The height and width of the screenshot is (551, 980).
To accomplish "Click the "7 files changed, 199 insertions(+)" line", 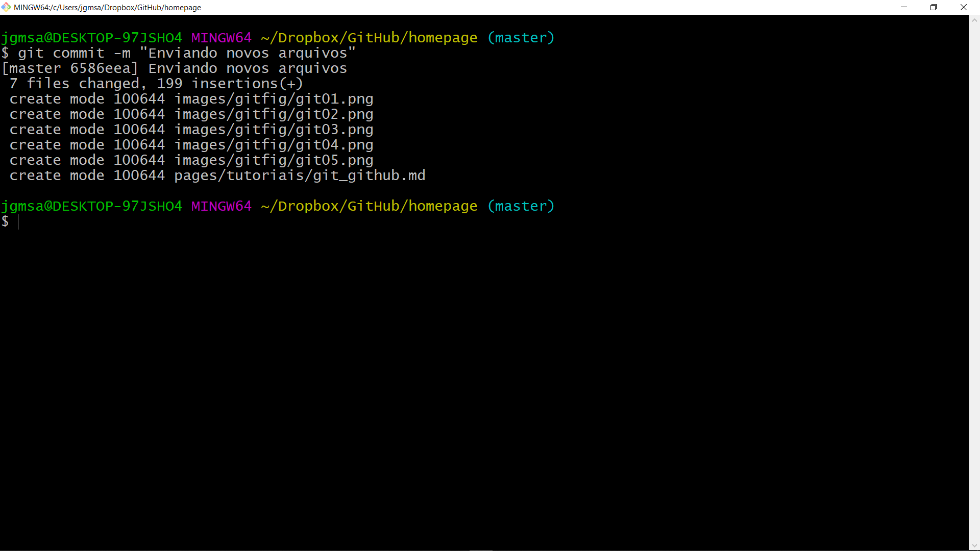I will pos(156,84).
